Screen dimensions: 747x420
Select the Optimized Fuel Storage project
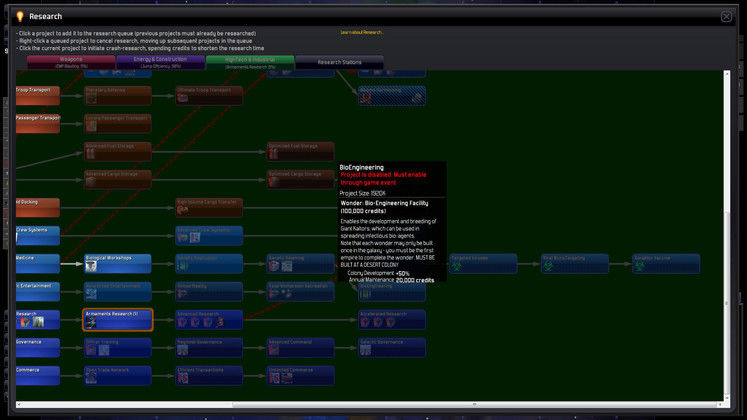click(301, 152)
